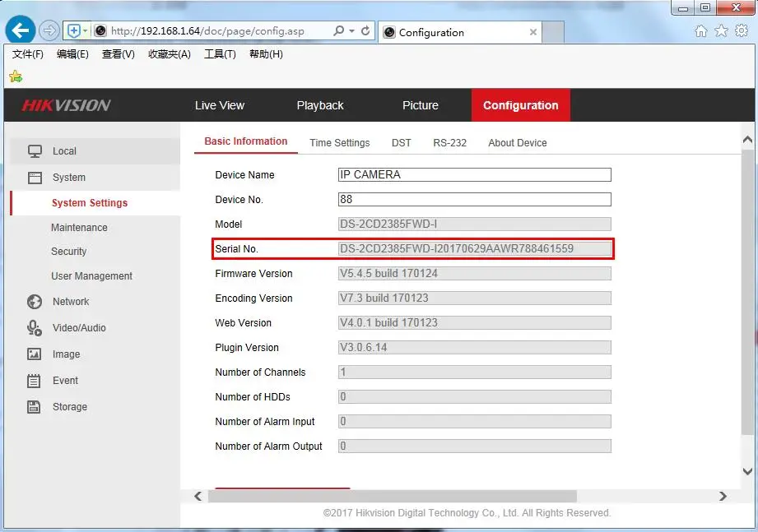This screenshot has height=532, width=758.
Task: Click the vertical scrollbar down arrow
Action: [x=747, y=472]
